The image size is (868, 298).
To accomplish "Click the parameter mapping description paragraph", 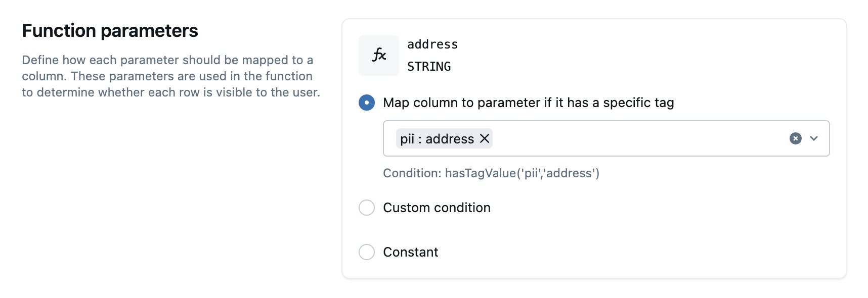I will (170, 76).
